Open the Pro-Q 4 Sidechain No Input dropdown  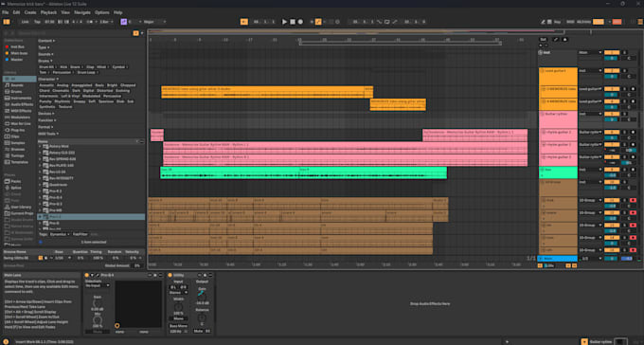pos(98,285)
